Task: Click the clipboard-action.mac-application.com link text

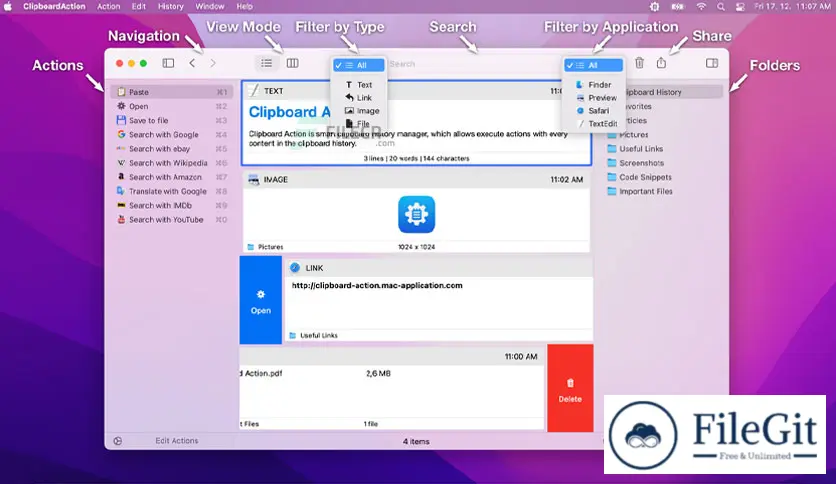Action: pos(377,286)
